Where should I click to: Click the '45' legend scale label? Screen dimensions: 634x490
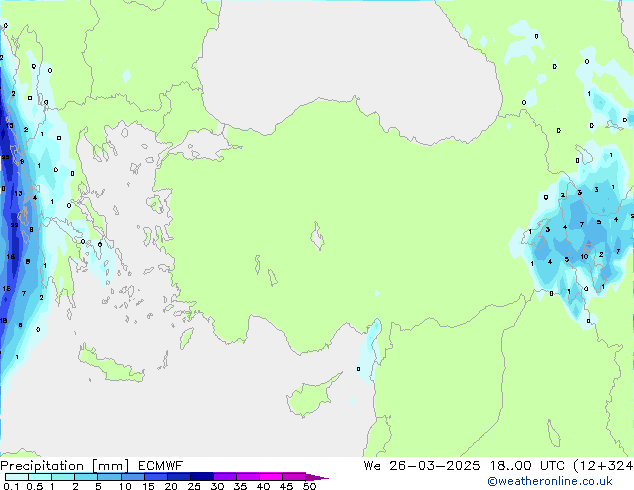click(x=286, y=486)
